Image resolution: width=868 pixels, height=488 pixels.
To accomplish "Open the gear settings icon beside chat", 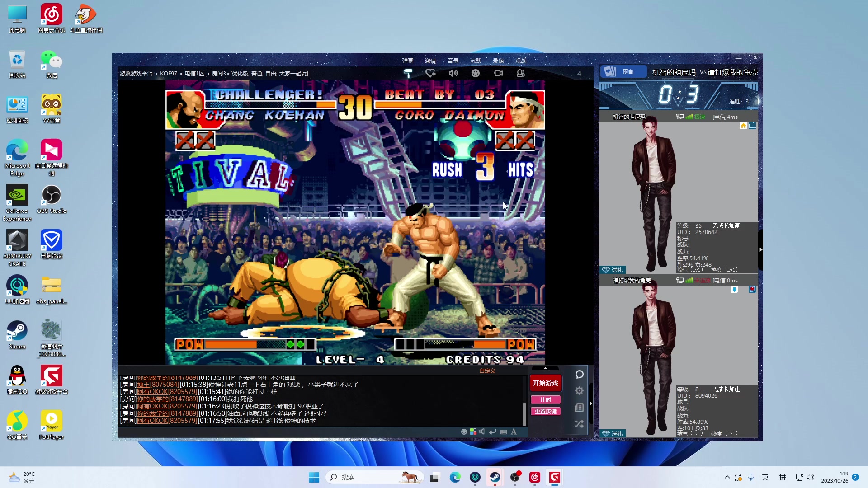I will tap(579, 391).
